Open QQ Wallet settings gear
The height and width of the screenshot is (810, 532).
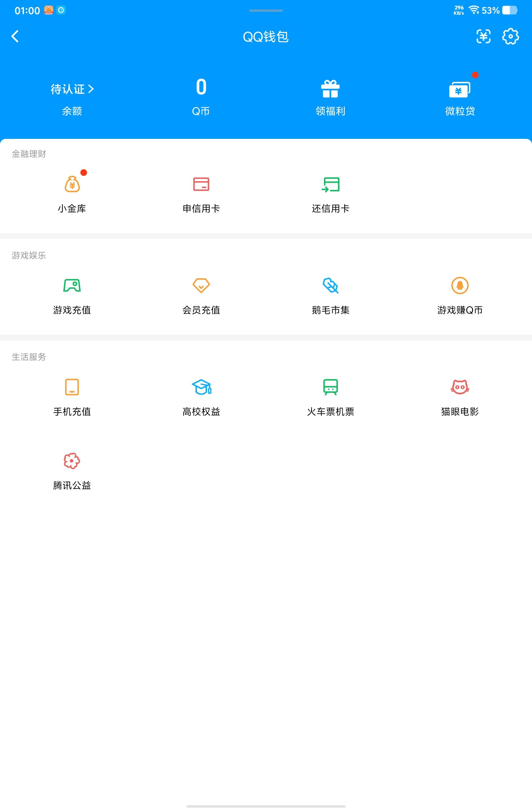coord(511,36)
